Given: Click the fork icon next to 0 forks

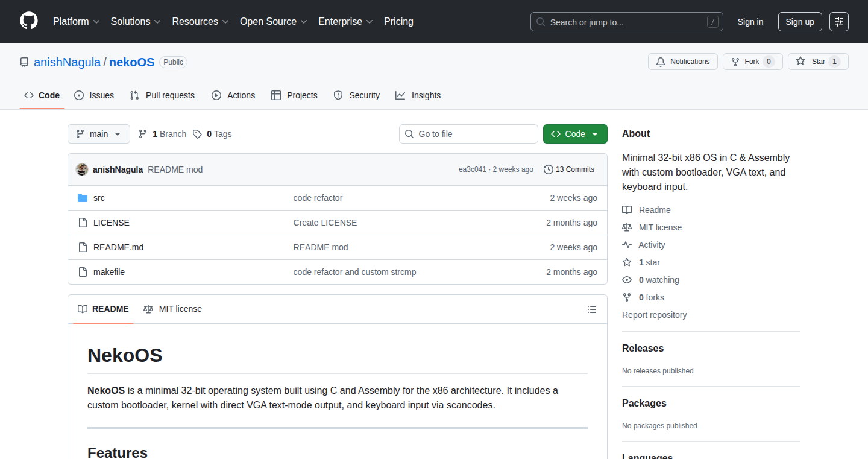Looking at the screenshot, I should [627, 297].
